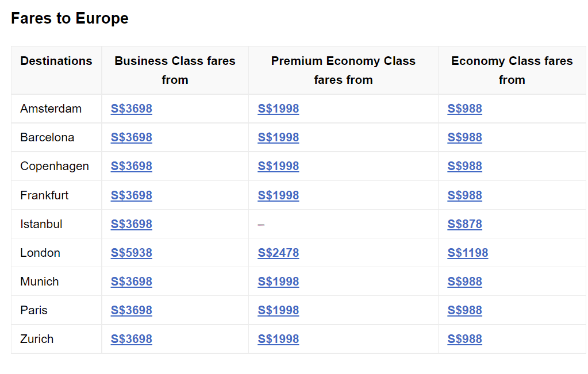
Task: Open Amsterdam Business Class fare S$3698
Action: coord(131,109)
